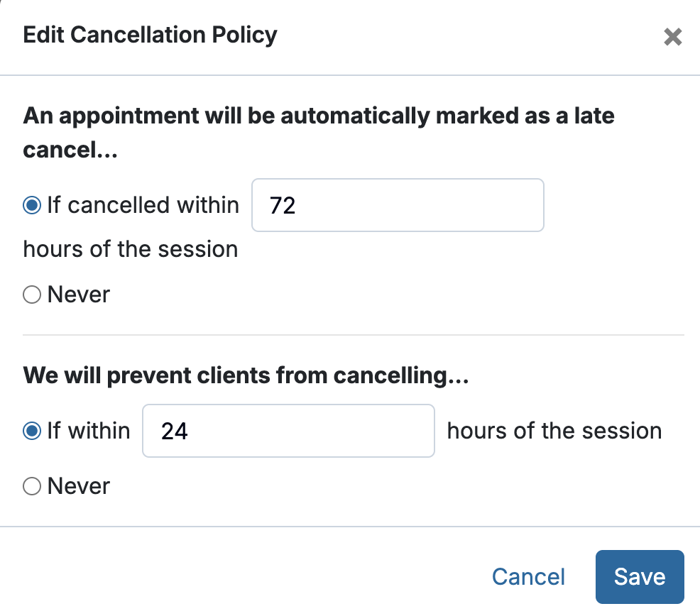Screen dimensions: 700x616
Task: Click "hours of the session" beside the 24 field
Action: coord(554,431)
